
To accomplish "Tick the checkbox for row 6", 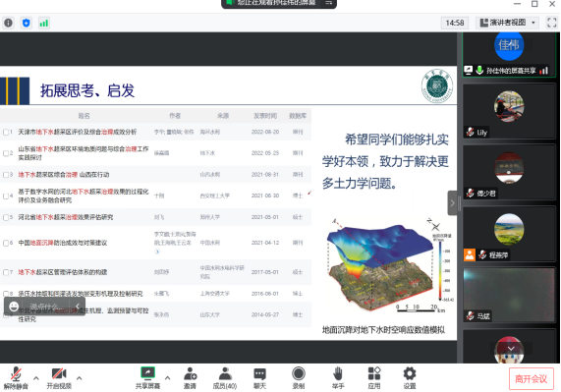I will [x=6, y=244].
